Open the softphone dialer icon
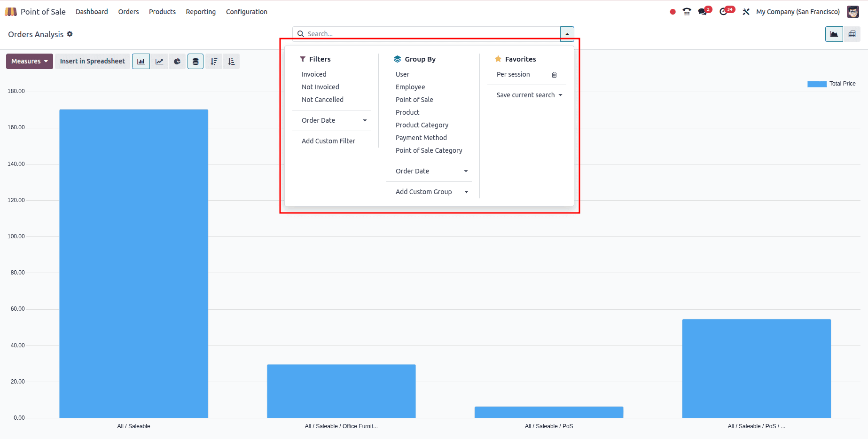Image resolution: width=868 pixels, height=439 pixels. tap(687, 11)
